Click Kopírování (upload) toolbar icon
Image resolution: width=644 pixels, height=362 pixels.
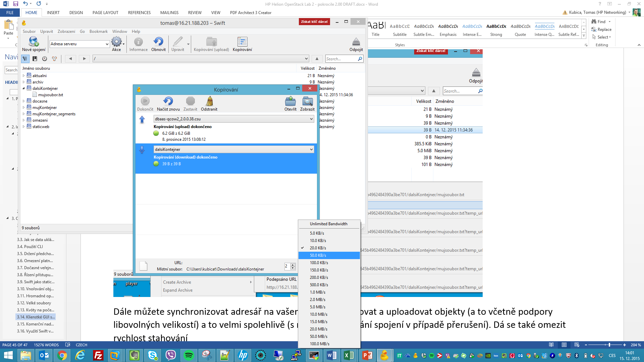tap(211, 42)
